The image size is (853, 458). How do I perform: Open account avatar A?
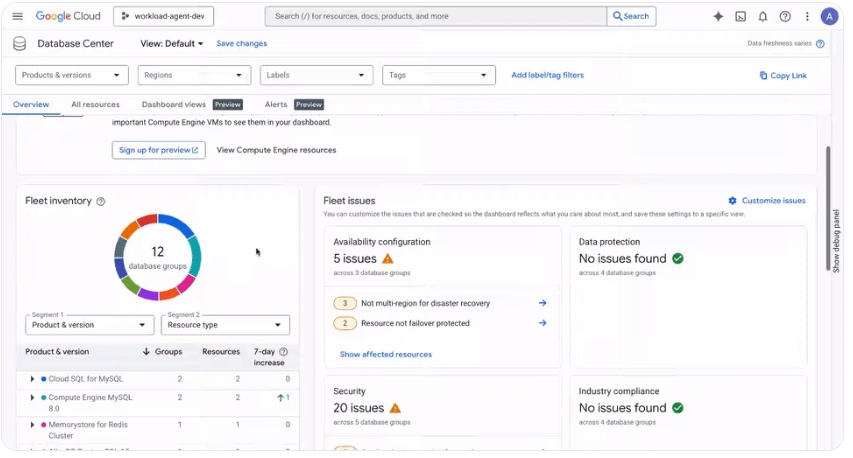[x=829, y=16]
